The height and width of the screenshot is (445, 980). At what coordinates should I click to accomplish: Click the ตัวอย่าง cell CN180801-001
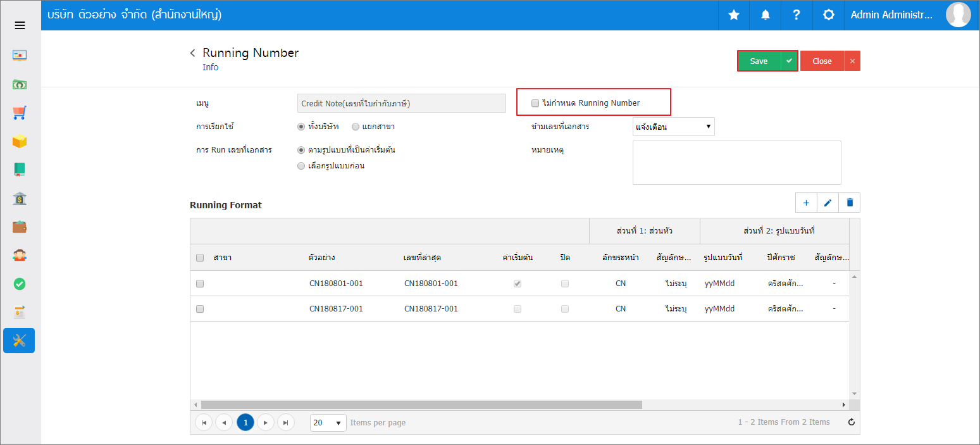coord(336,284)
